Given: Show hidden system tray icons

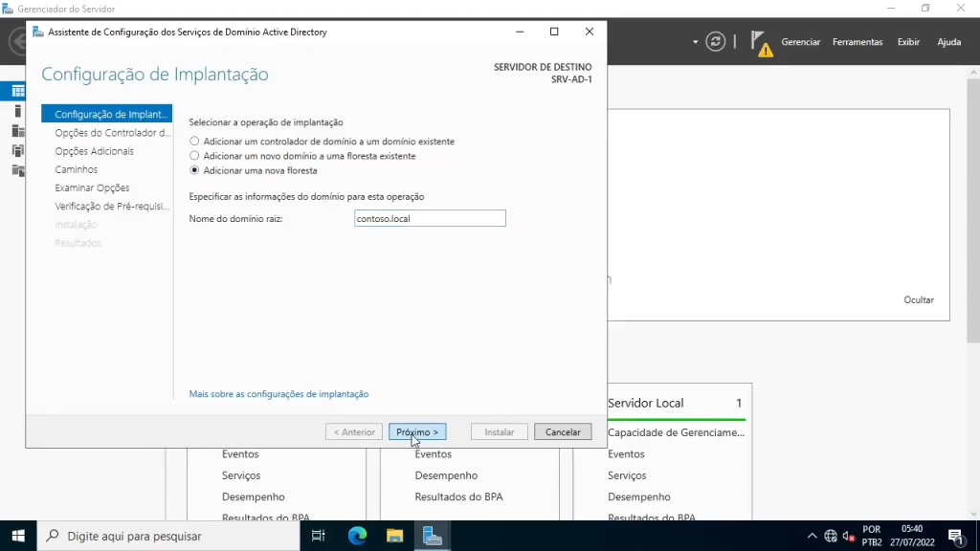Looking at the screenshot, I should (812, 536).
